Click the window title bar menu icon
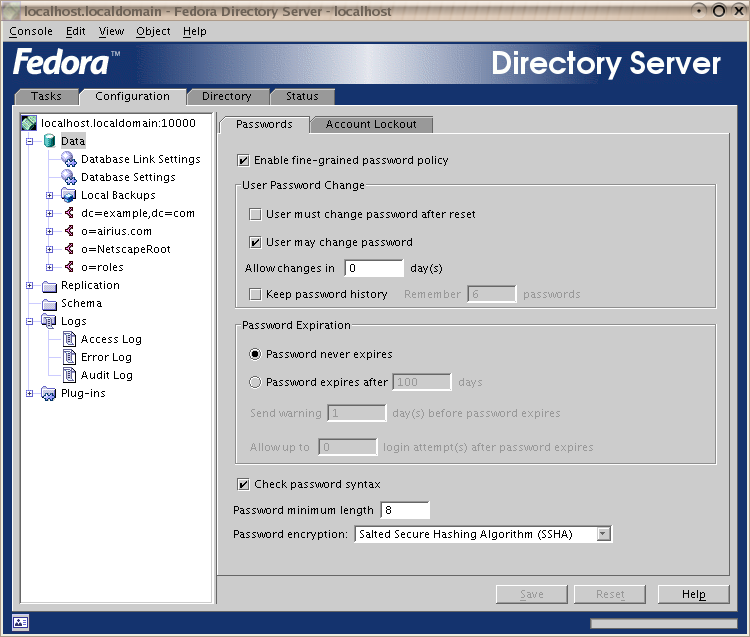 [11, 11]
